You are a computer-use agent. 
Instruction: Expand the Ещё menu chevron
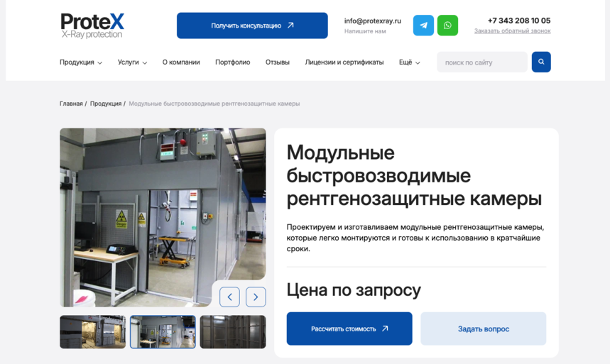pos(418,62)
